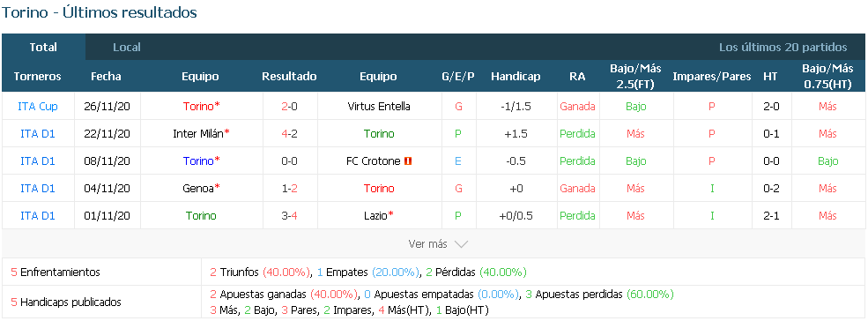Open the Los últimos 20 partidos selector
868x321 pixels.
click(783, 47)
